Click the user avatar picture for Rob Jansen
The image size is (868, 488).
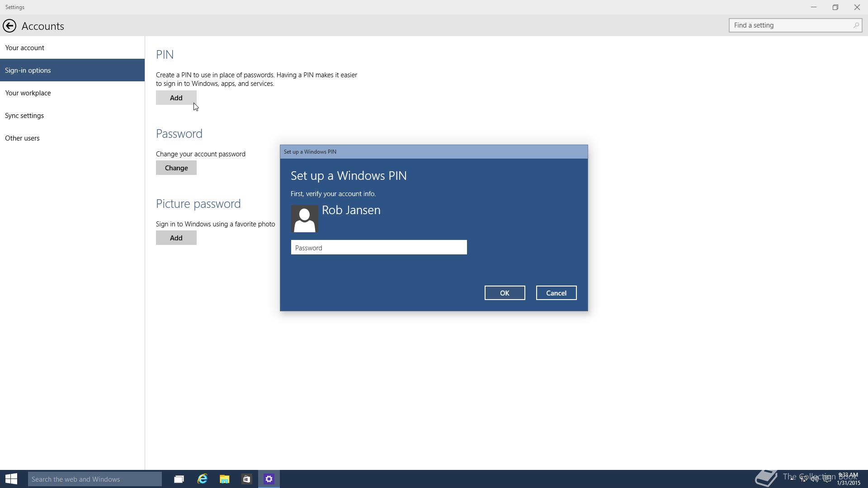click(304, 219)
